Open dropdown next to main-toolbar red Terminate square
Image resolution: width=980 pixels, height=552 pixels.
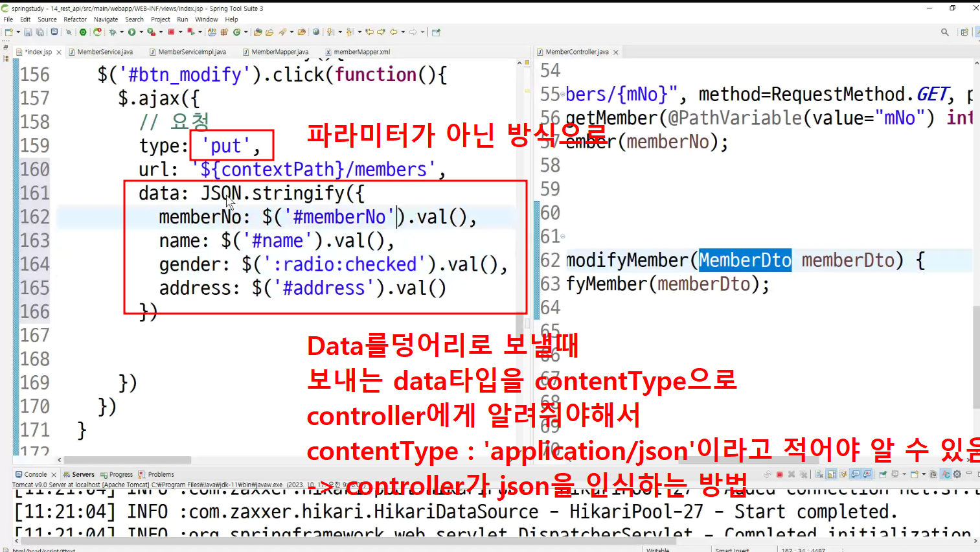[x=181, y=32]
